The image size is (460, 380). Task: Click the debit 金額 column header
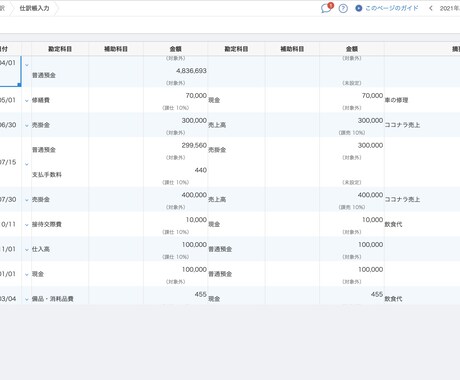tap(175, 49)
